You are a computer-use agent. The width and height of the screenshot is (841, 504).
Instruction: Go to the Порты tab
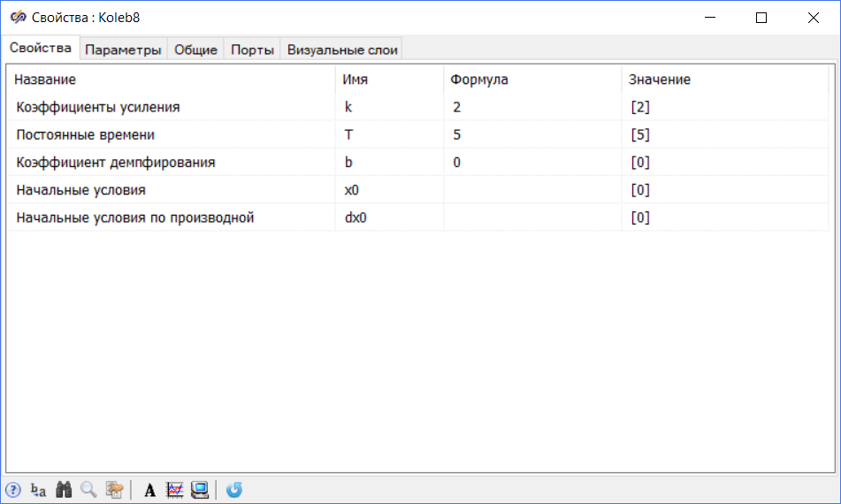pyautogui.click(x=252, y=50)
